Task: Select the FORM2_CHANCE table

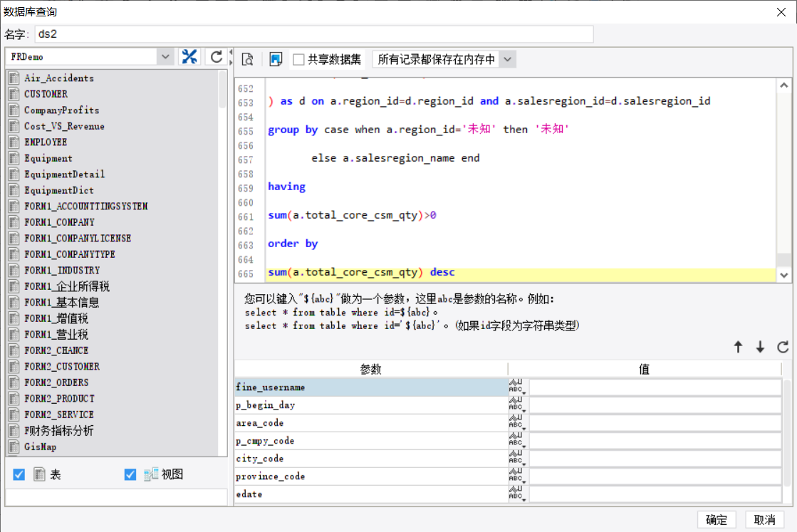Action: click(x=56, y=350)
